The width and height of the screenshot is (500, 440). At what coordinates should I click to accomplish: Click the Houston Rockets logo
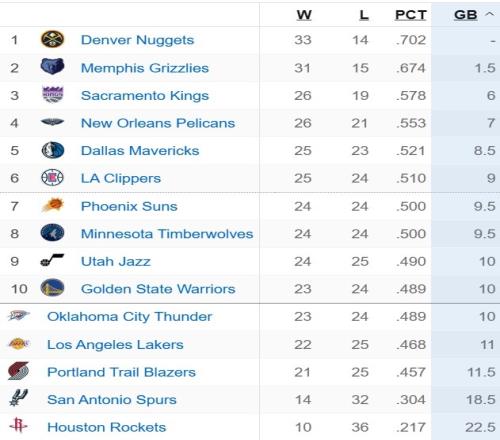pos(18,425)
